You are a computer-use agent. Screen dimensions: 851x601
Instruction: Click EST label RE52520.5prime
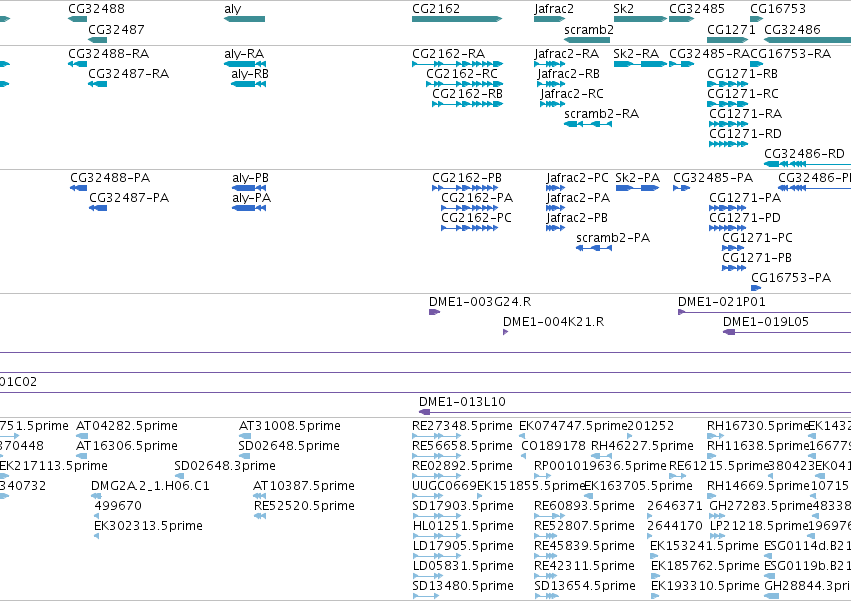coord(304,506)
